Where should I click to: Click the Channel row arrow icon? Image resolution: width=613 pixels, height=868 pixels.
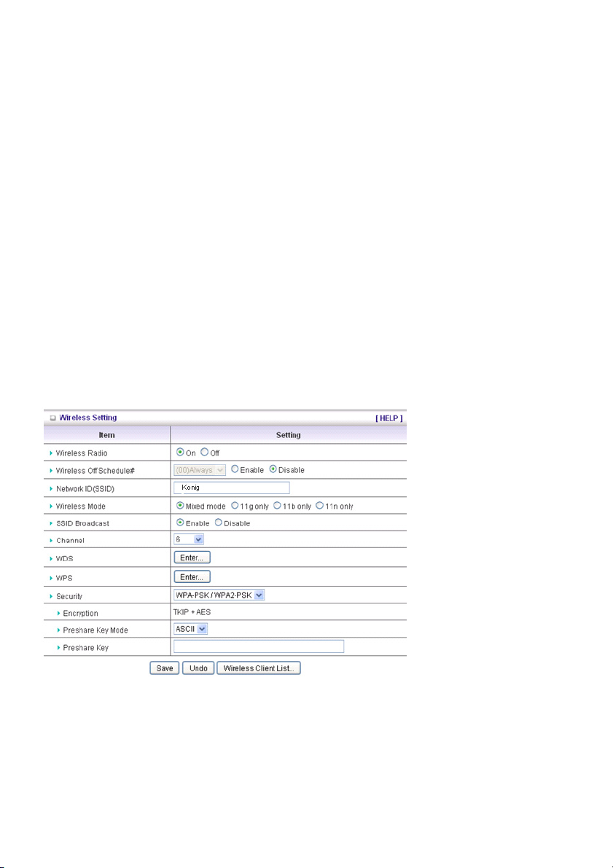coord(52,540)
